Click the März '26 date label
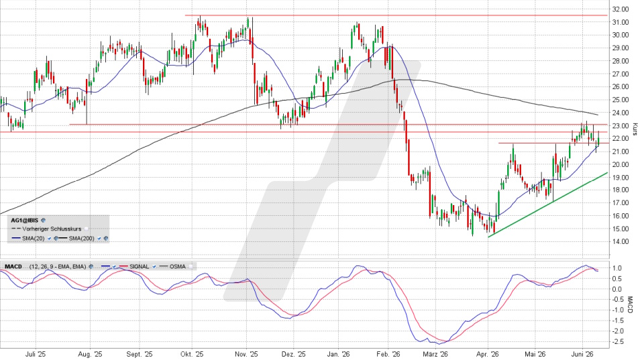The width and height of the screenshot is (644, 362). [x=435, y=354]
